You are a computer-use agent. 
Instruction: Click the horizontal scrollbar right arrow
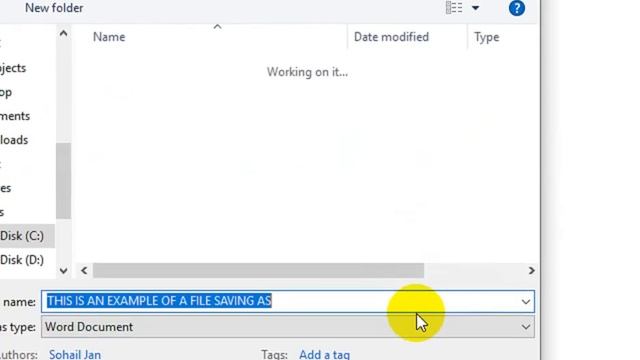click(531, 271)
